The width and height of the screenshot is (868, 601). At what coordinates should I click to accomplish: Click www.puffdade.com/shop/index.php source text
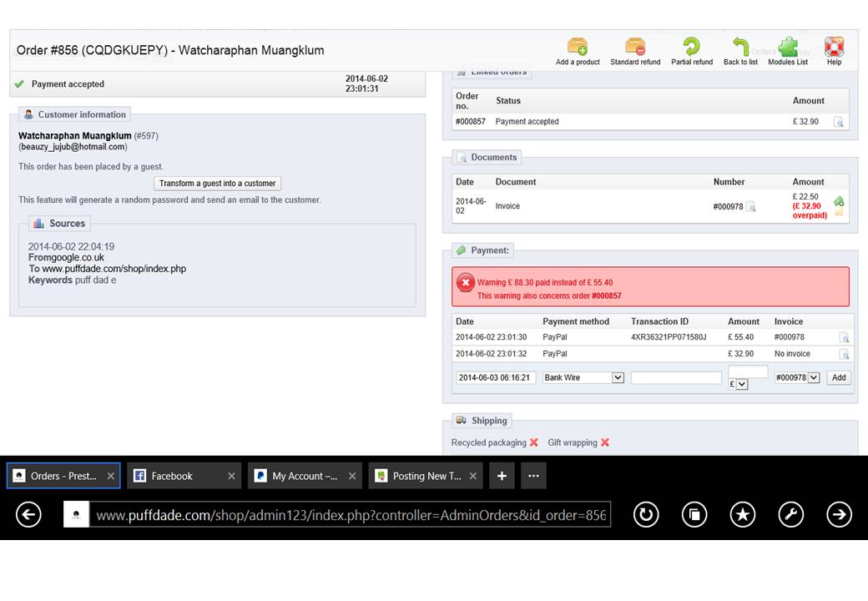pyautogui.click(x=114, y=269)
